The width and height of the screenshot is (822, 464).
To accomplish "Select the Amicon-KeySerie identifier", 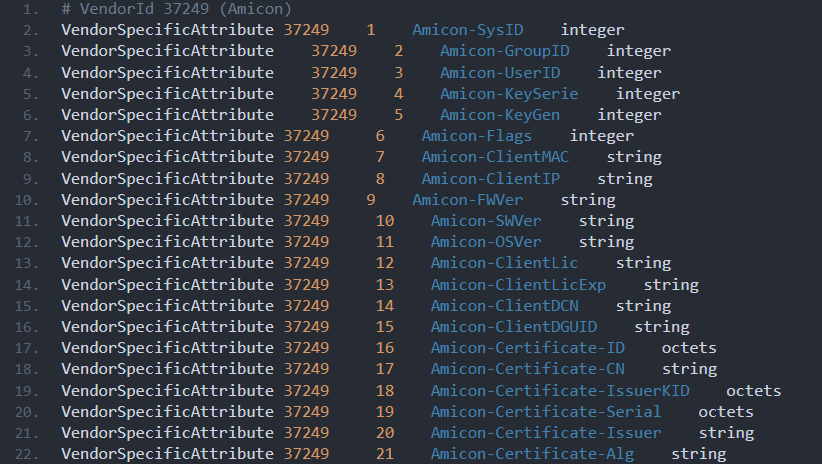I will tap(509, 94).
